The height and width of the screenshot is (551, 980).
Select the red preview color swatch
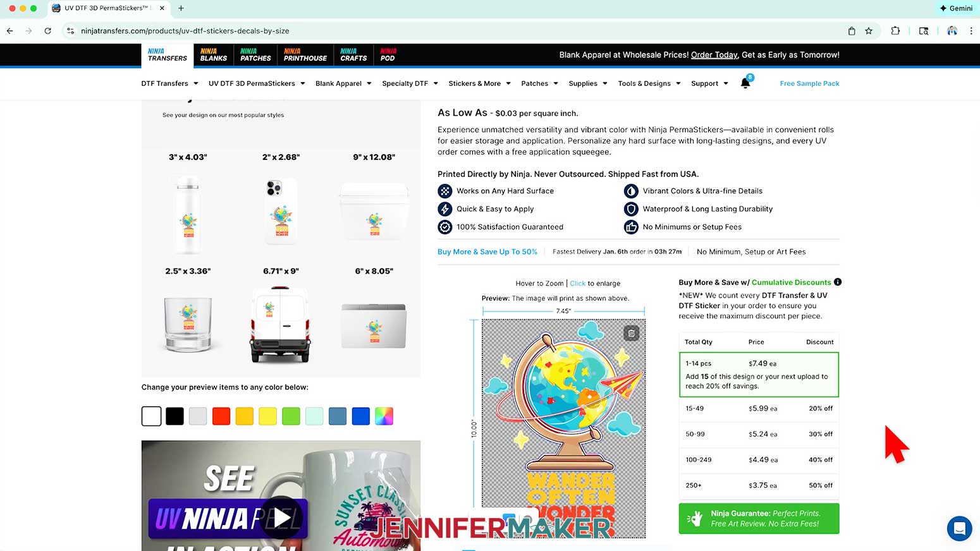click(x=221, y=416)
